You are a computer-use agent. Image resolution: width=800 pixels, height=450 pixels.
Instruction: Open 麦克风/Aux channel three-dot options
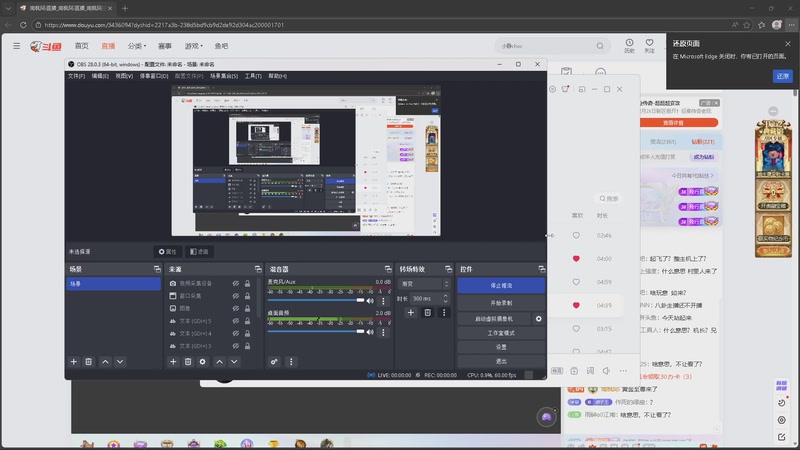click(x=383, y=301)
